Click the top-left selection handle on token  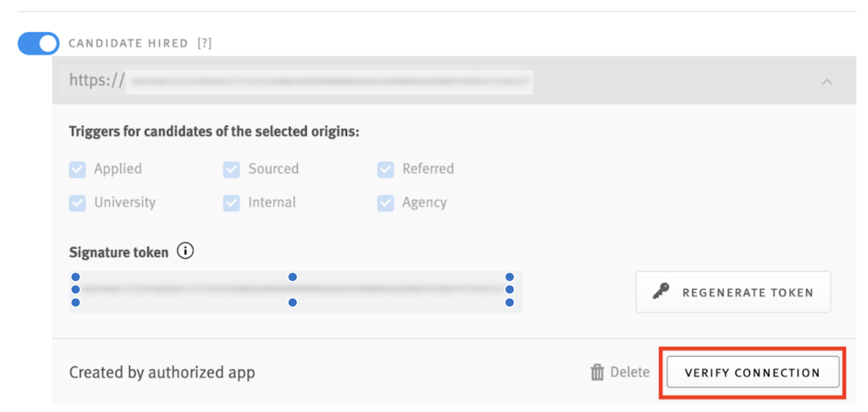tap(76, 277)
